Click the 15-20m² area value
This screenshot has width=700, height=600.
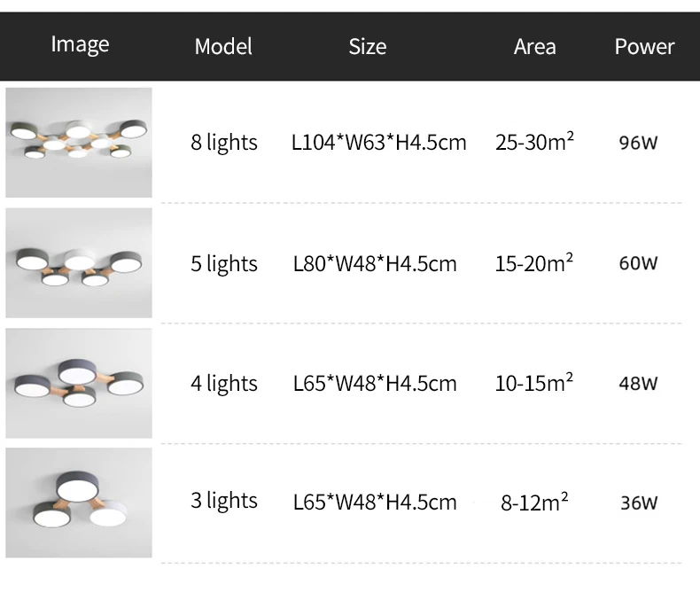click(x=534, y=263)
